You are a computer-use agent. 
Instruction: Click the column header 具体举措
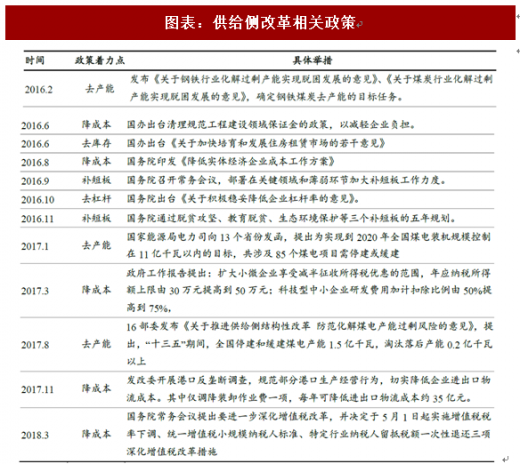pyautogui.click(x=313, y=60)
